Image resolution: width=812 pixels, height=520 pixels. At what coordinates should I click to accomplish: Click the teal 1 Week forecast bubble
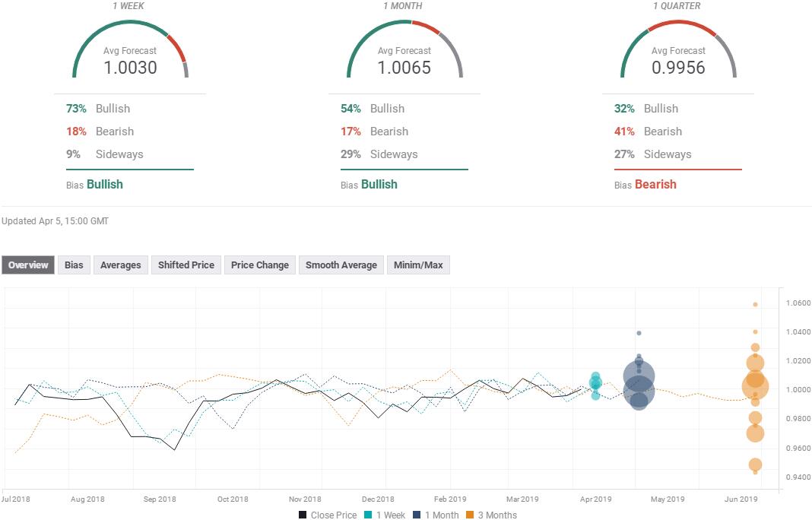coord(596,382)
